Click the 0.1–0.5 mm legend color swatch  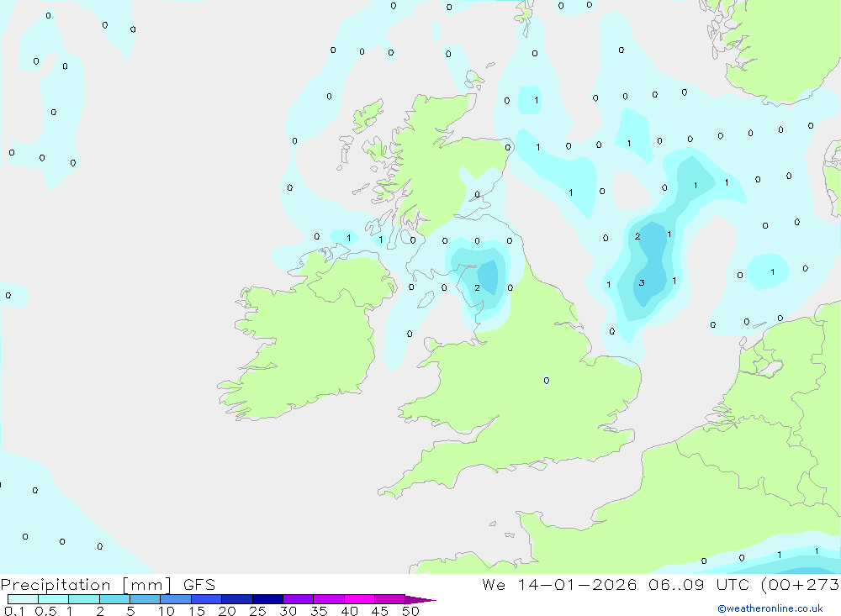[23, 599]
